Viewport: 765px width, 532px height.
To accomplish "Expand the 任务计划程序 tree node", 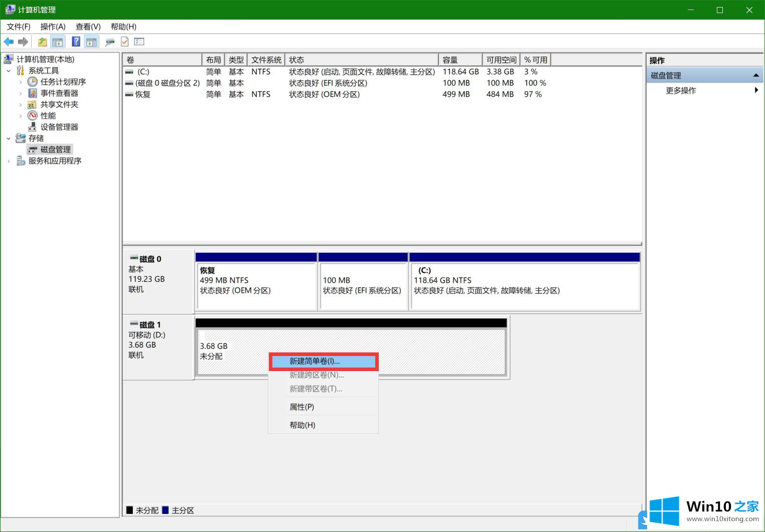I will (x=21, y=82).
